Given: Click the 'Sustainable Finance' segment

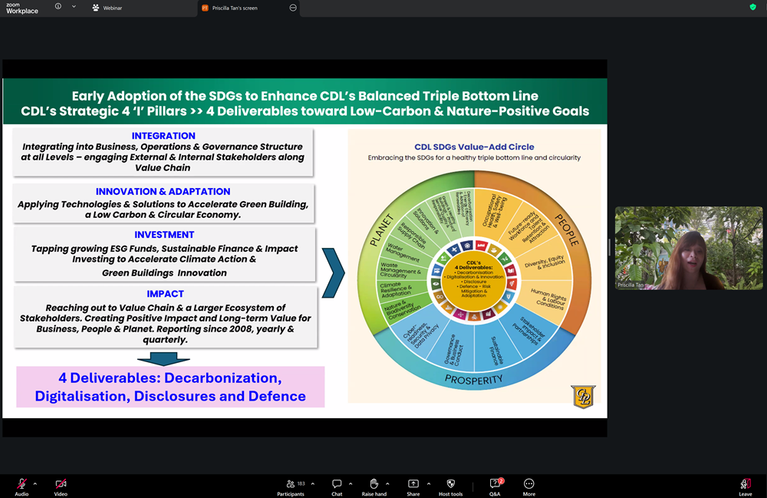Looking at the screenshot, I should coord(496,351).
